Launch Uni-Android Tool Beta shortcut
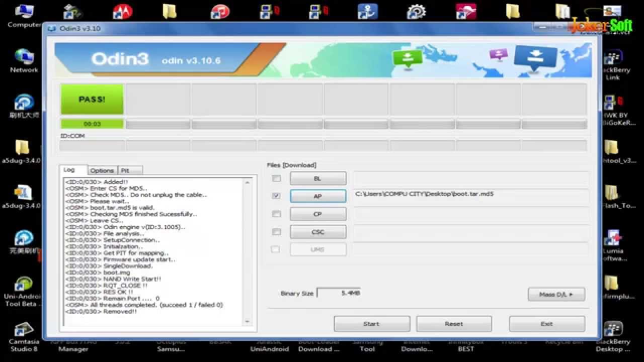Image resolution: width=644 pixels, height=362 pixels. [23, 291]
